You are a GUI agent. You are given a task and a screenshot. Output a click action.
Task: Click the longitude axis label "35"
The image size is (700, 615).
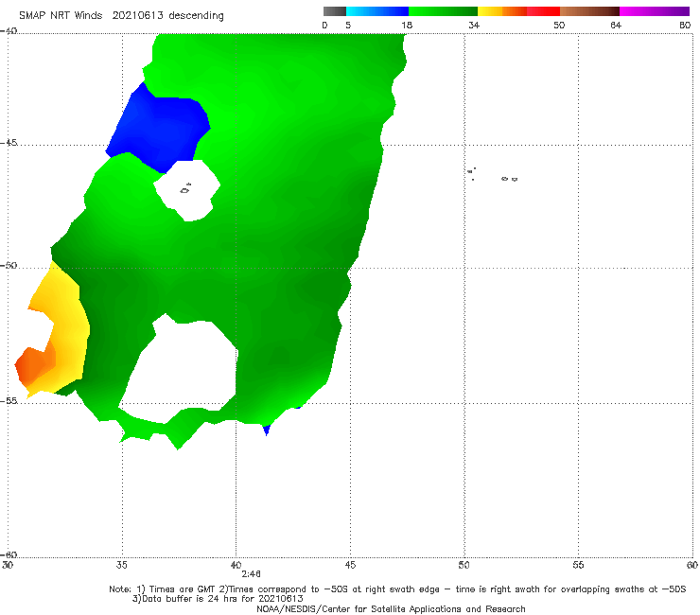point(121,565)
